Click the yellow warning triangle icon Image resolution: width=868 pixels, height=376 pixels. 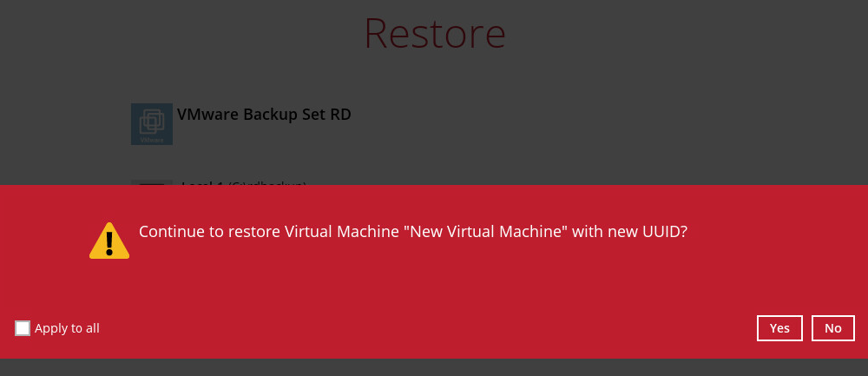coord(109,241)
